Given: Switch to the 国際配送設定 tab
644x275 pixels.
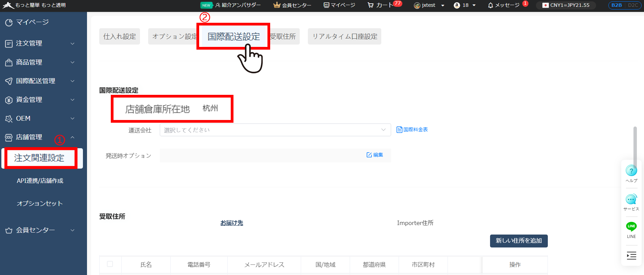Looking at the screenshot, I should [233, 36].
